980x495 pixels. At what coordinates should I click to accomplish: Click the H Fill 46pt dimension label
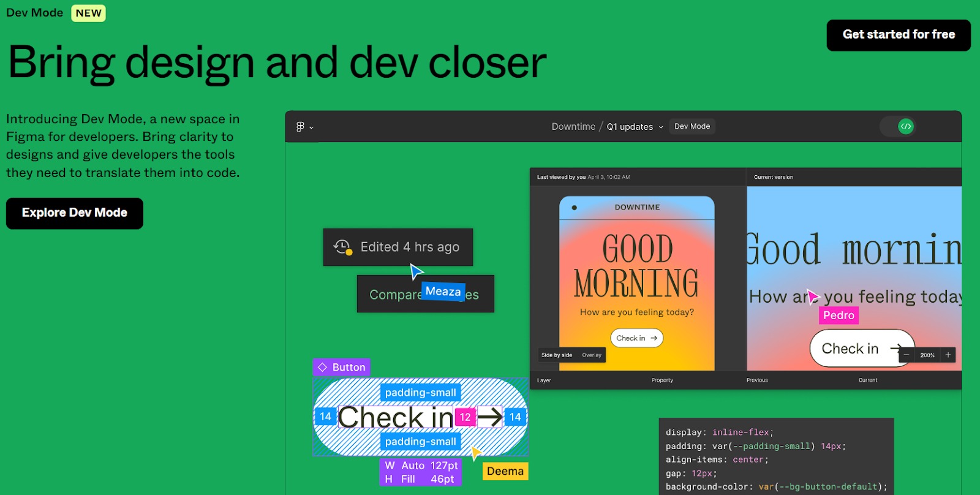[x=420, y=479]
